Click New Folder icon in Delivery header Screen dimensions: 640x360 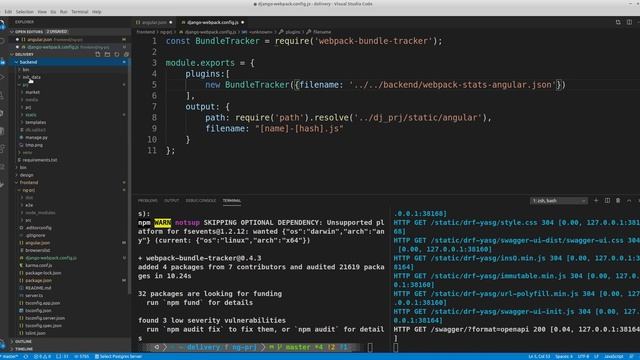[107, 54]
